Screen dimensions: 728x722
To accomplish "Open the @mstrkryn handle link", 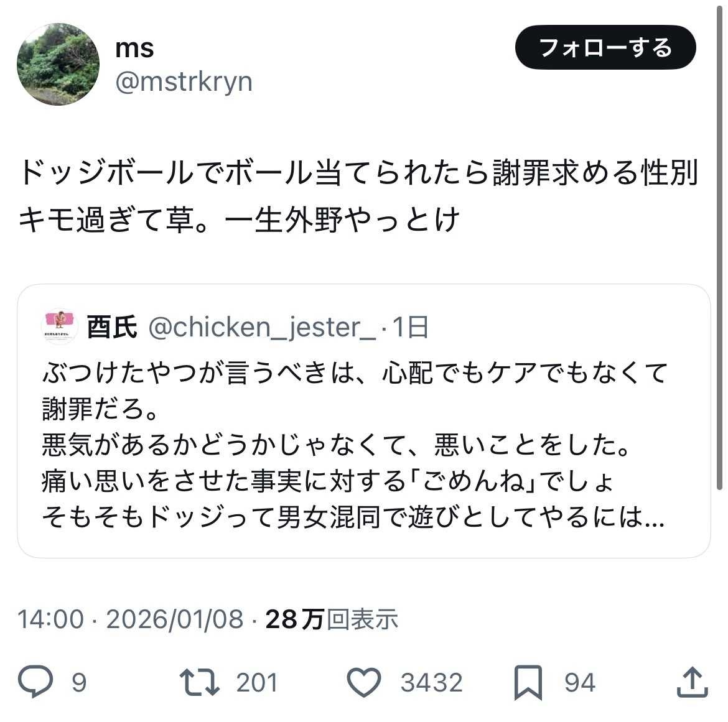I will click(184, 81).
